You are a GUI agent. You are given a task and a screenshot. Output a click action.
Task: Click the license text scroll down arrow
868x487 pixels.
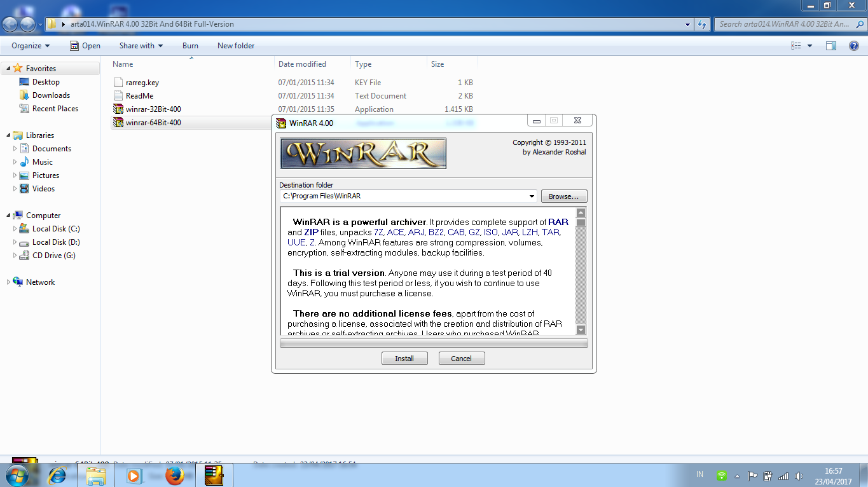[581, 330]
